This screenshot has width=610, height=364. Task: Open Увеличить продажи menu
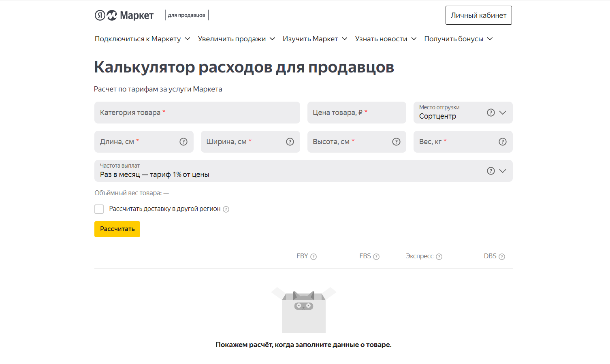coord(236,39)
